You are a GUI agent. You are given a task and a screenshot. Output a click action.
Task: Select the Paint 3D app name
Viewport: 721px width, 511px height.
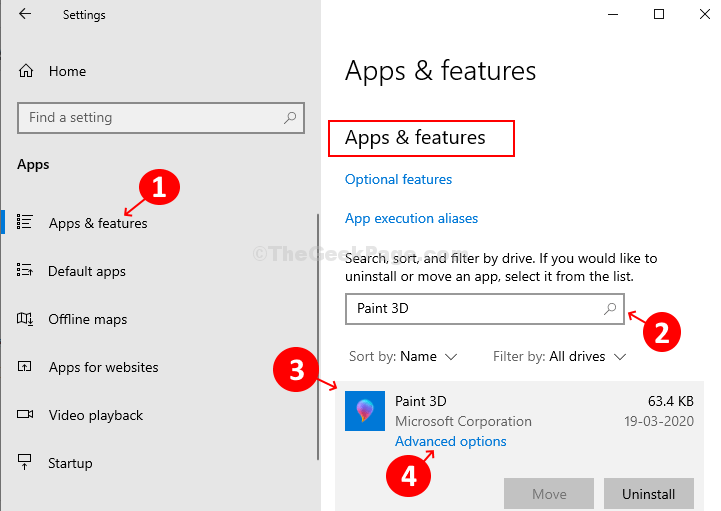point(421,401)
